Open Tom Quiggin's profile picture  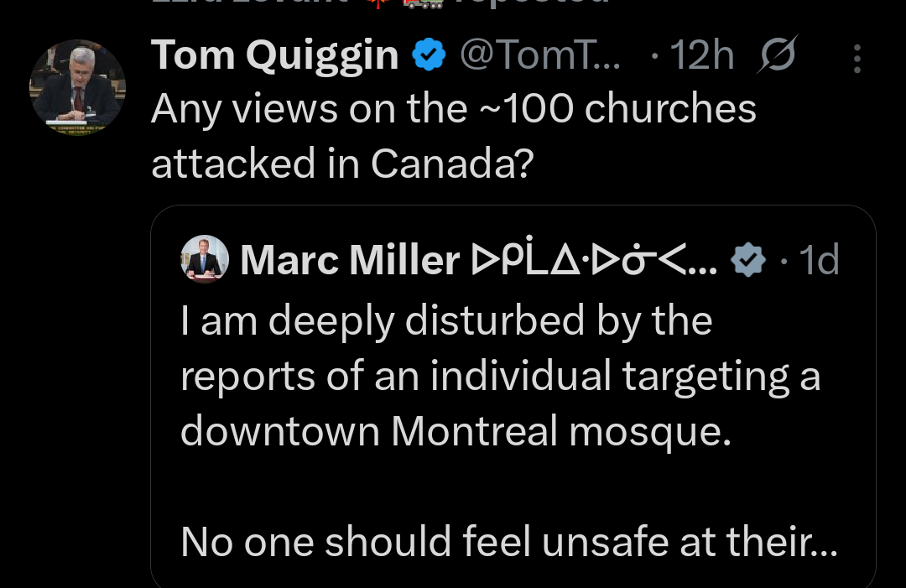pyautogui.click(x=77, y=87)
